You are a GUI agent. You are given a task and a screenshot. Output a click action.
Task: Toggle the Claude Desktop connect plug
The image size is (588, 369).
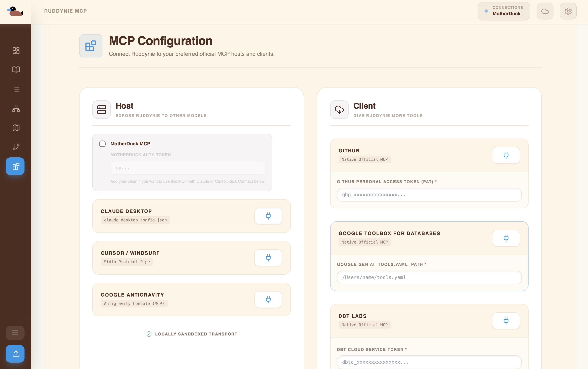click(x=268, y=216)
